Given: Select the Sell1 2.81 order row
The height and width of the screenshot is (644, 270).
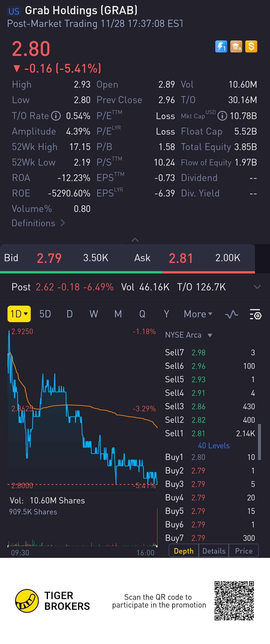Looking at the screenshot, I should pyautogui.click(x=210, y=433).
